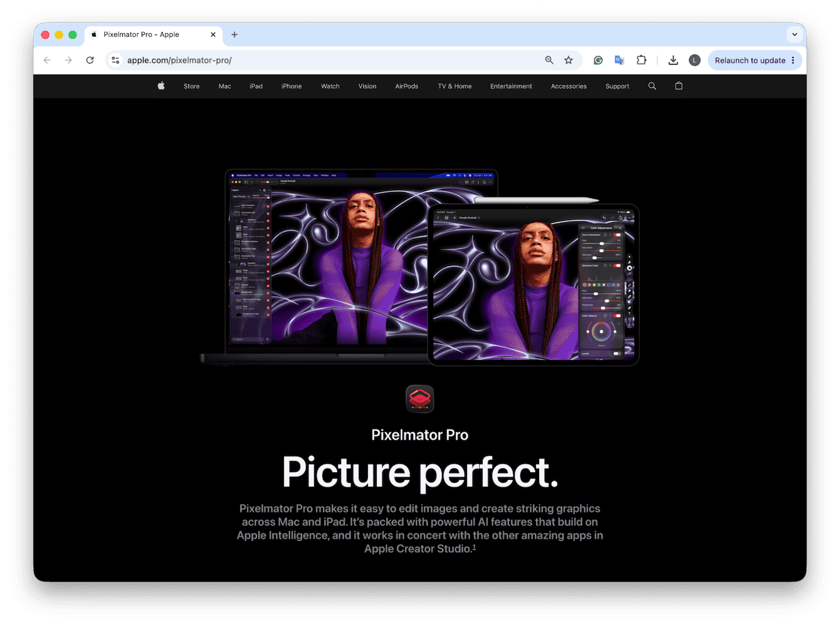Open the Support menu
840x626 pixels.
[617, 86]
